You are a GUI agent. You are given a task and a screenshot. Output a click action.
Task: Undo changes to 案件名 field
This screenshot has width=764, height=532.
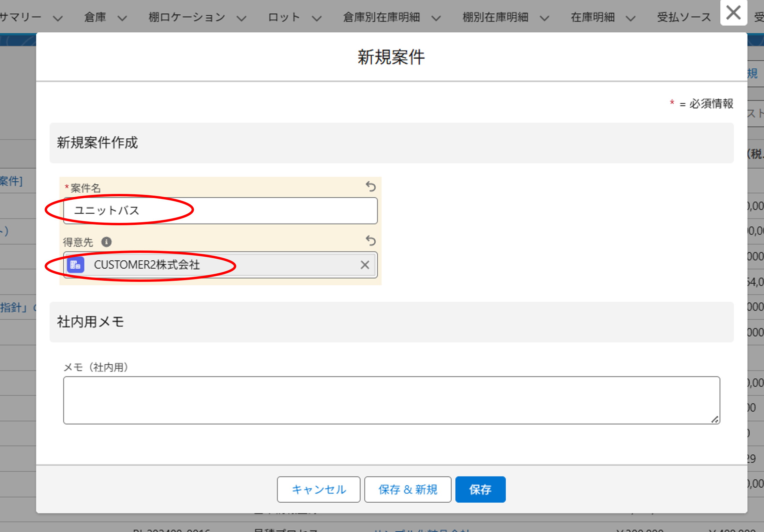[371, 187]
